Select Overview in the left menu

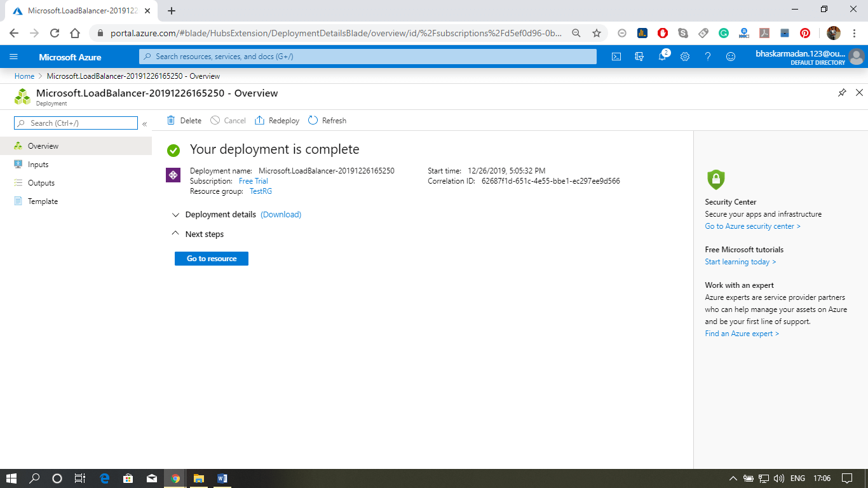pos(76,146)
